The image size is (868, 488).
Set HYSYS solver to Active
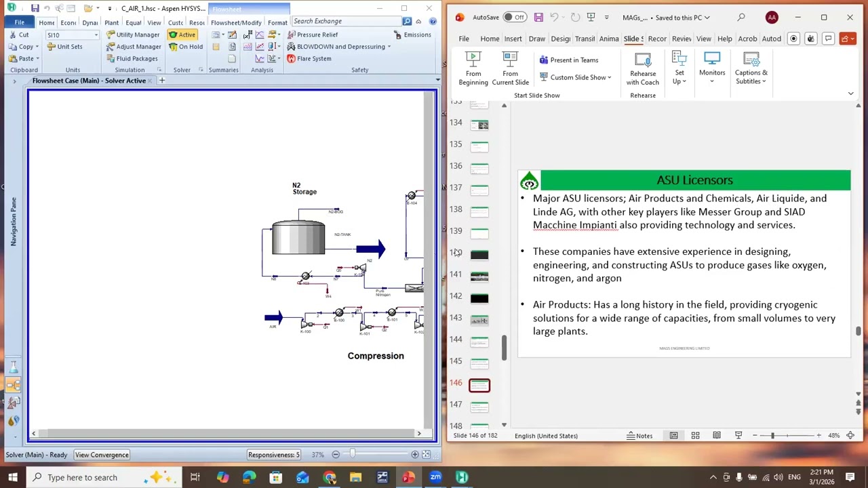click(182, 35)
